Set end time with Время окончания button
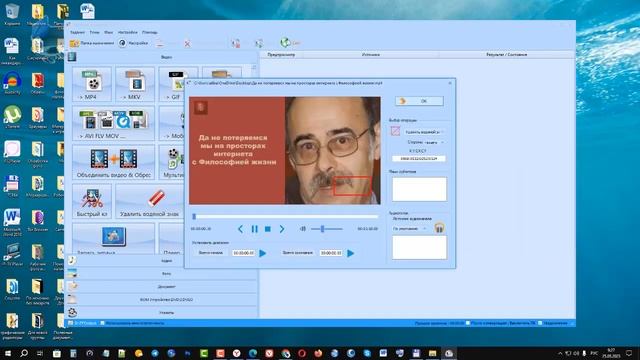640x360 pixels. tap(298, 253)
